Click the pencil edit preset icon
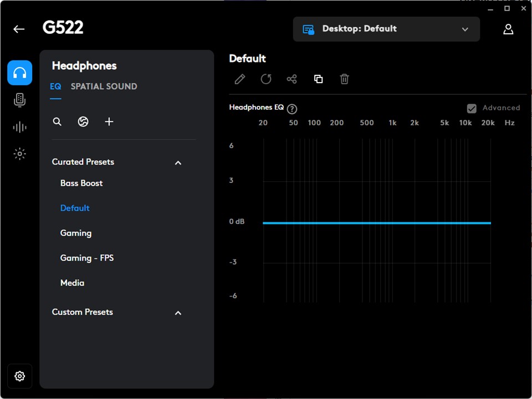 (x=240, y=79)
